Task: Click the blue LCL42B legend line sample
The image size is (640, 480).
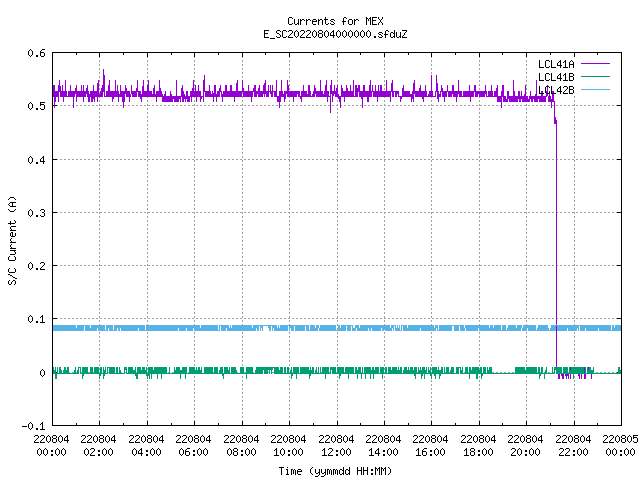Action: [595, 89]
